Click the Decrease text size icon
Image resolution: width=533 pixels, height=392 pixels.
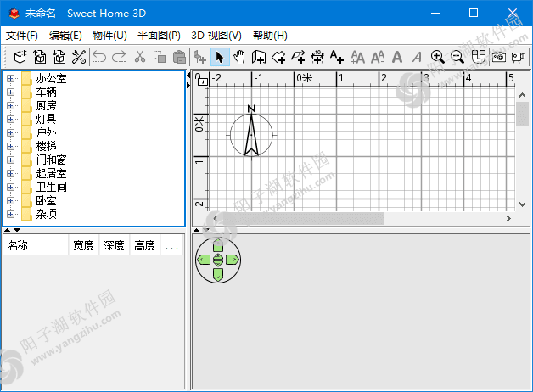coord(378,57)
